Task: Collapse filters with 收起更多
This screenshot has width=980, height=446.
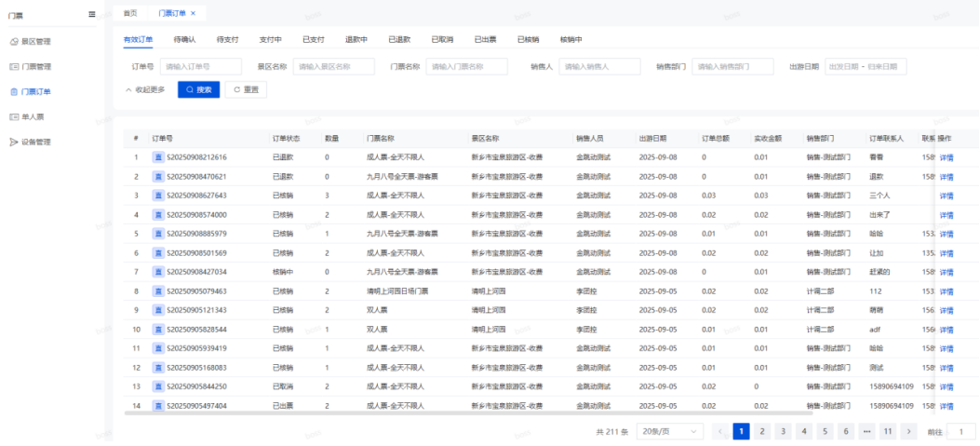Action: point(144,89)
